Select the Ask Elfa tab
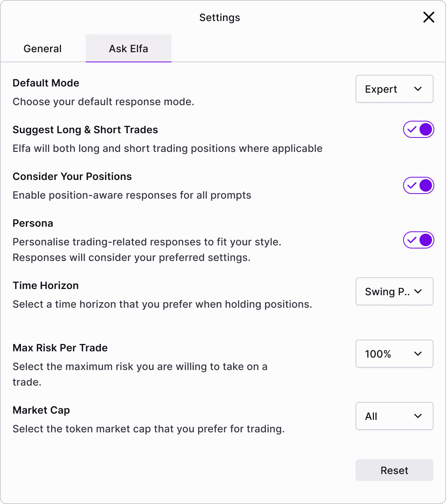This screenshot has height=504, width=446. (128, 48)
